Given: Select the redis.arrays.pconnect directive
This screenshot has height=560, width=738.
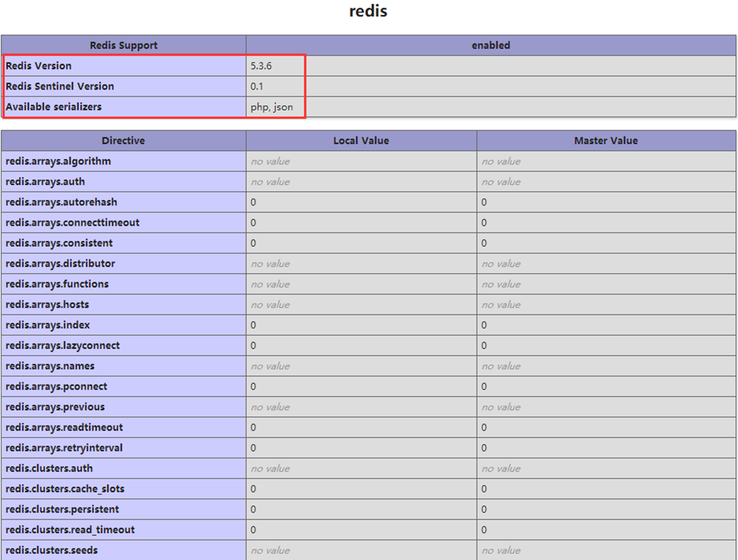Looking at the screenshot, I should pos(56,386).
